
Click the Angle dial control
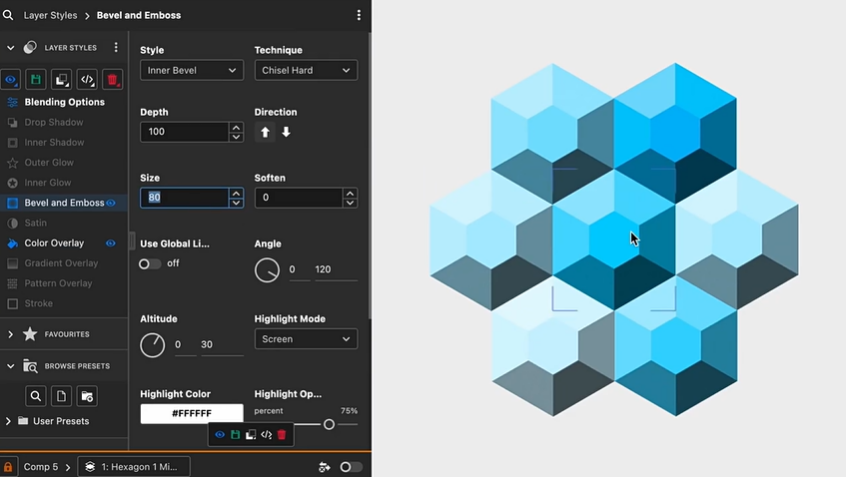coord(267,270)
